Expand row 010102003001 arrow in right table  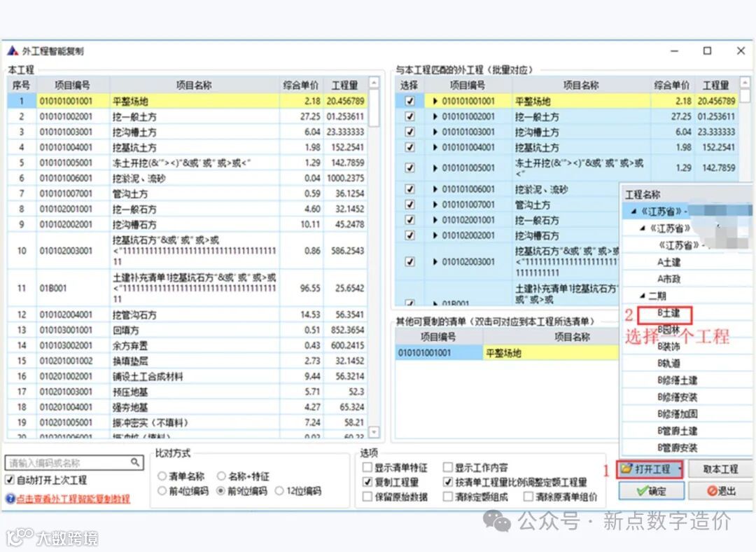point(435,261)
